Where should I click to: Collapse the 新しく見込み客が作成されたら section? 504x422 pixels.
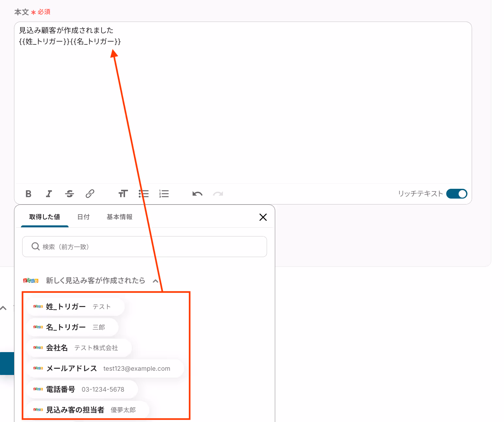click(x=156, y=281)
